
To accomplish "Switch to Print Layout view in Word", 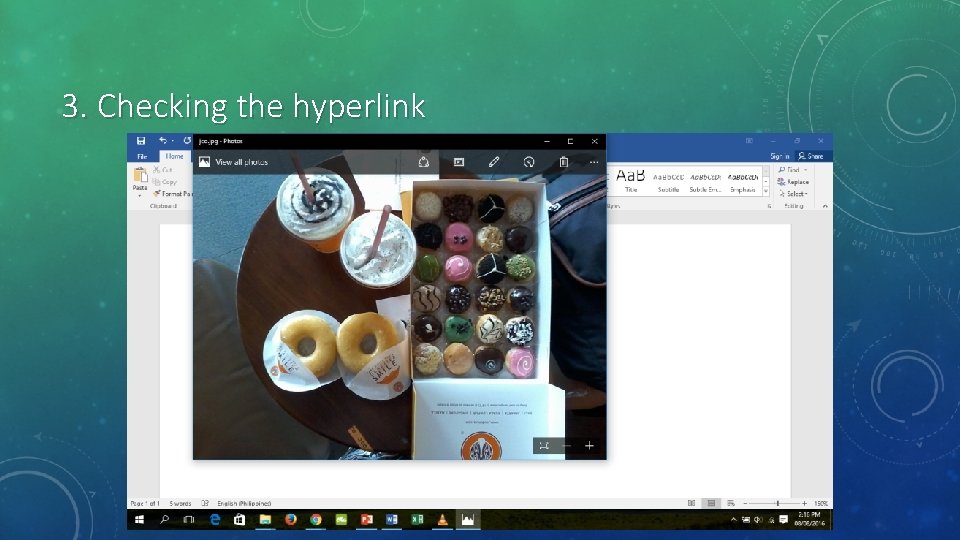I will click(x=711, y=503).
